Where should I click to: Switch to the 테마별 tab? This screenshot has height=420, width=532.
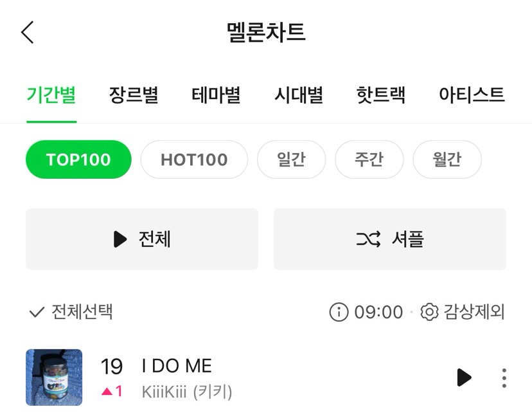point(216,95)
